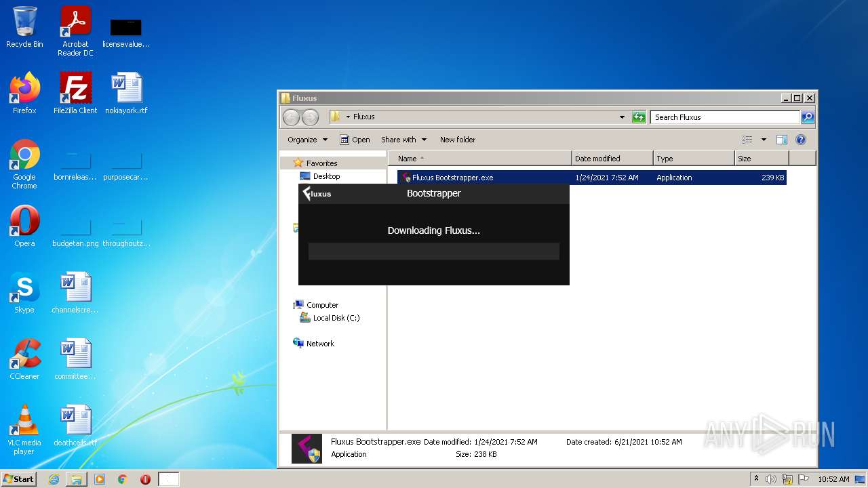Click the Explorer Forward navigation button

click(x=310, y=117)
